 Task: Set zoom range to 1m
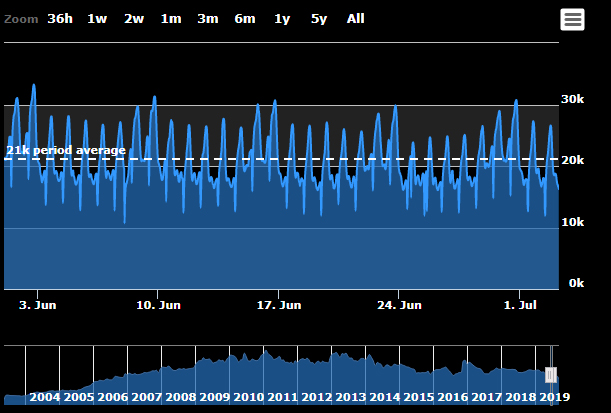point(171,19)
